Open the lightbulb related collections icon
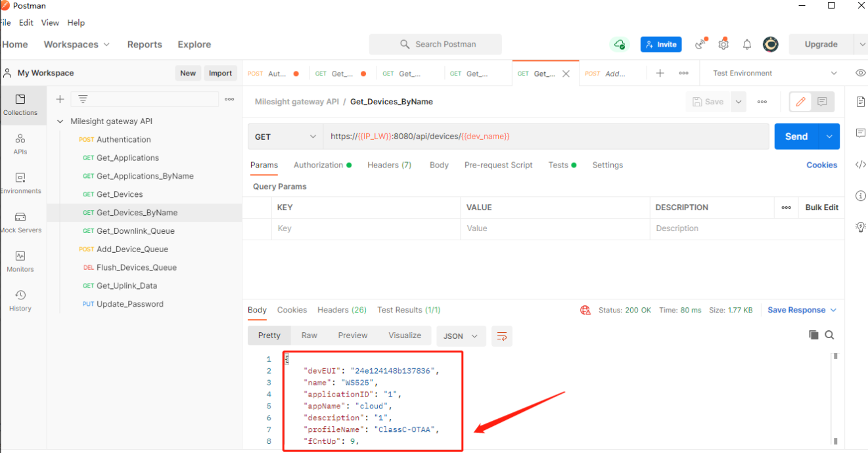 (861, 227)
